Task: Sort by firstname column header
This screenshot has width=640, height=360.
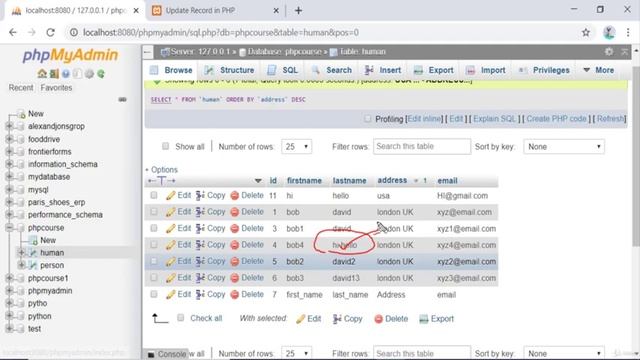Action: point(304,180)
